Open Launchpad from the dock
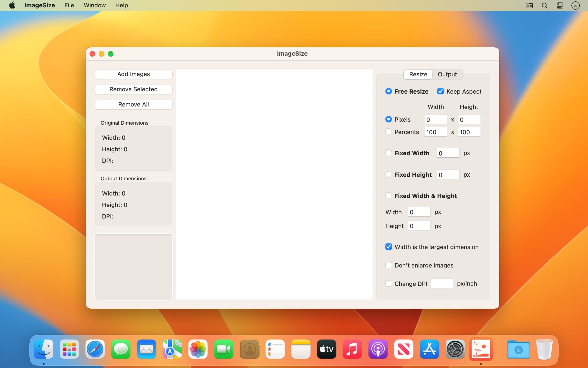Viewport: 588px width, 368px height. pos(69,349)
